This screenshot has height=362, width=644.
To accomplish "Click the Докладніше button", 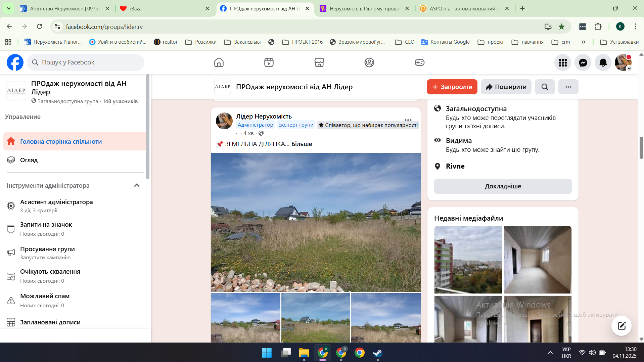I will click(503, 186).
